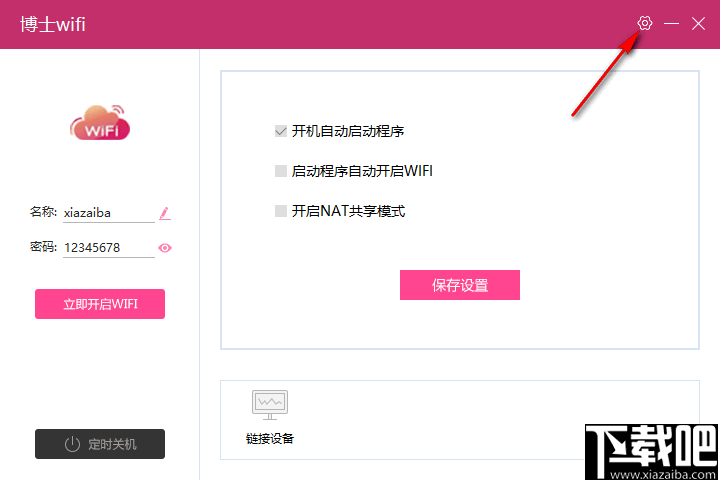Minimize the 博士wifi window
This screenshot has width=720, height=480.
(x=671, y=23)
